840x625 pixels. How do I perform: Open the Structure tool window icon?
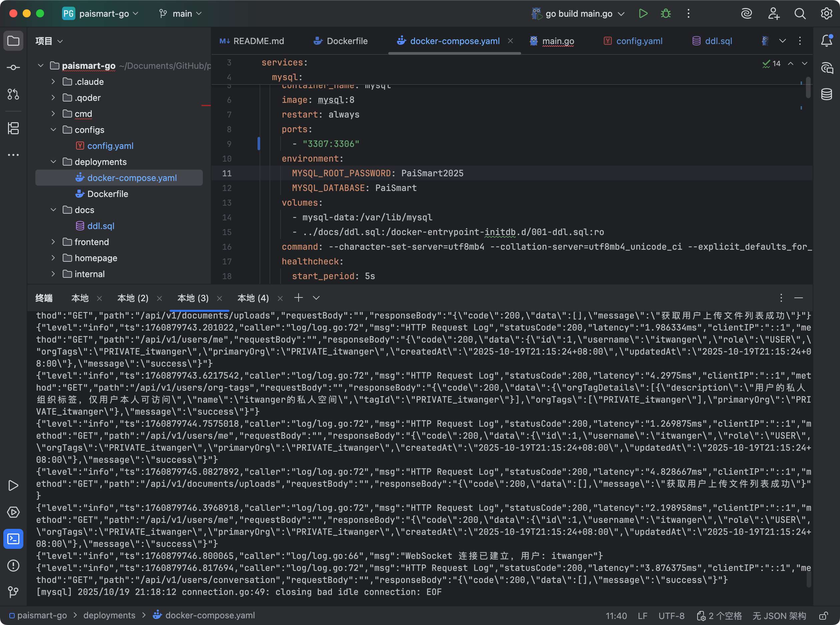13,128
